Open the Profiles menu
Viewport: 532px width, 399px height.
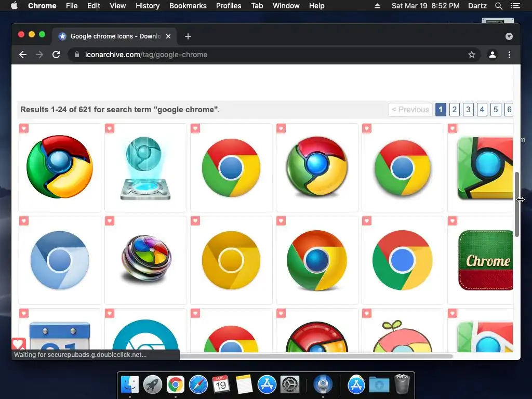[229, 6]
